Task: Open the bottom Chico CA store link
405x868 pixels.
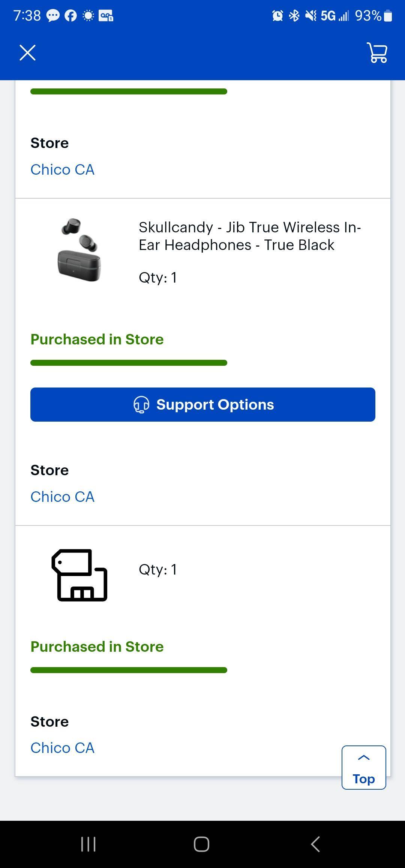Action: pyautogui.click(x=62, y=748)
